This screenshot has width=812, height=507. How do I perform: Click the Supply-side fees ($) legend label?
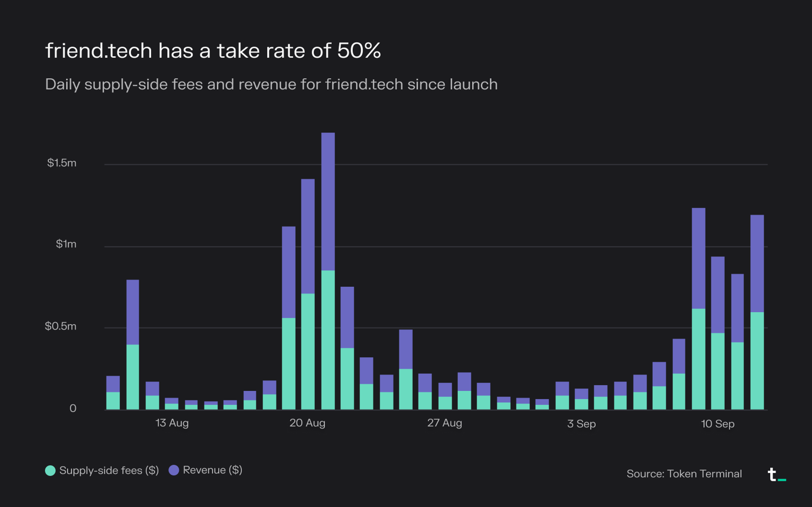click(x=109, y=470)
